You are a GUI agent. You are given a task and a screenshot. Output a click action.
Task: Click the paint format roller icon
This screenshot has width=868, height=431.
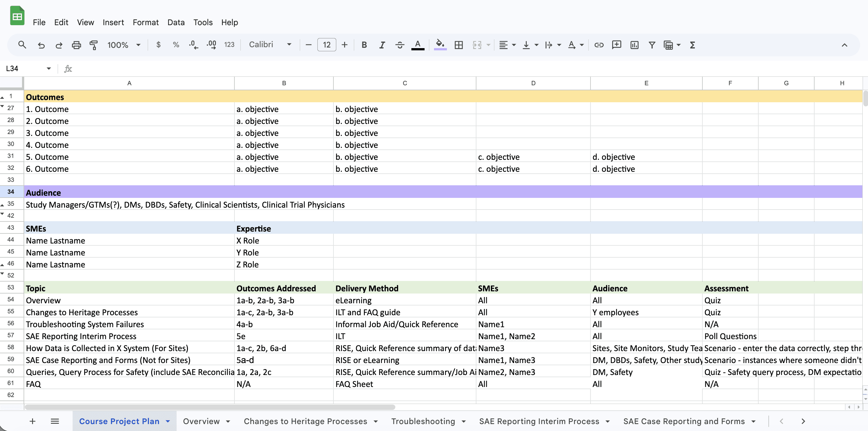pyautogui.click(x=94, y=45)
